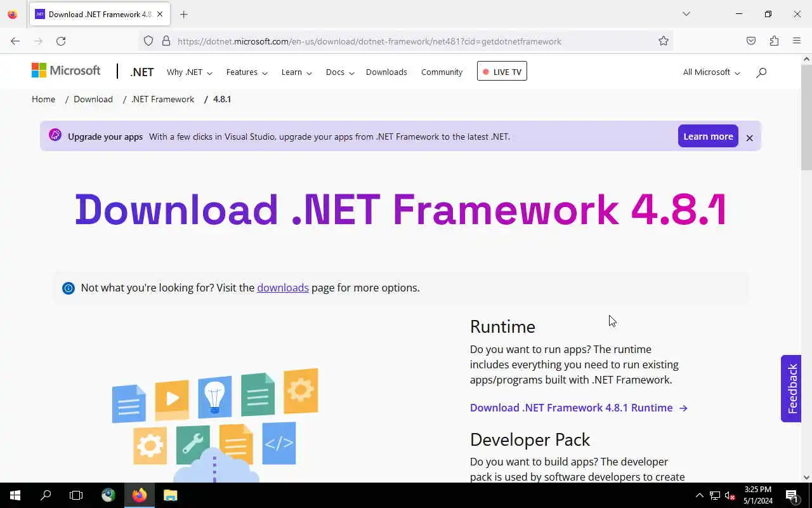Click the Learn more button in banner
Image resolution: width=812 pixels, height=508 pixels.
click(x=708, y=136)
